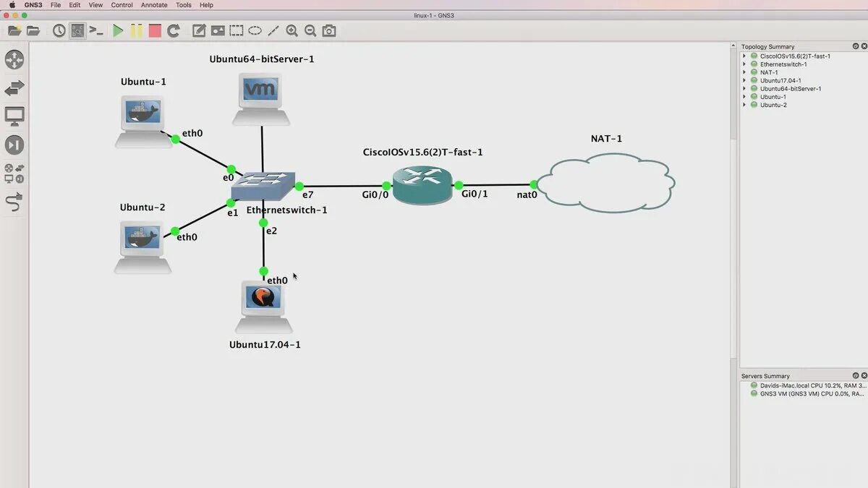Click the Open project folder icon
This screenshot has height=488, width=868.
pos(33,31)
